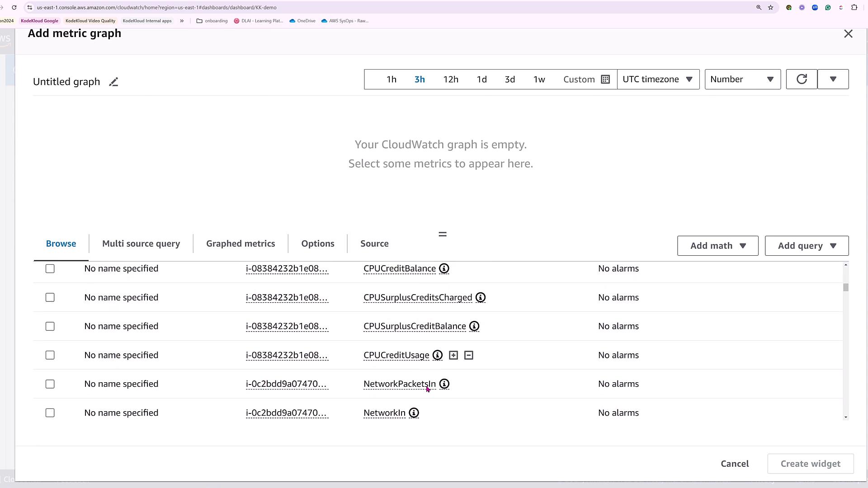Click the info icon next to CPUSurplusCreditsCharged
This screenshot has height=488, width=868.
(481, 298)
